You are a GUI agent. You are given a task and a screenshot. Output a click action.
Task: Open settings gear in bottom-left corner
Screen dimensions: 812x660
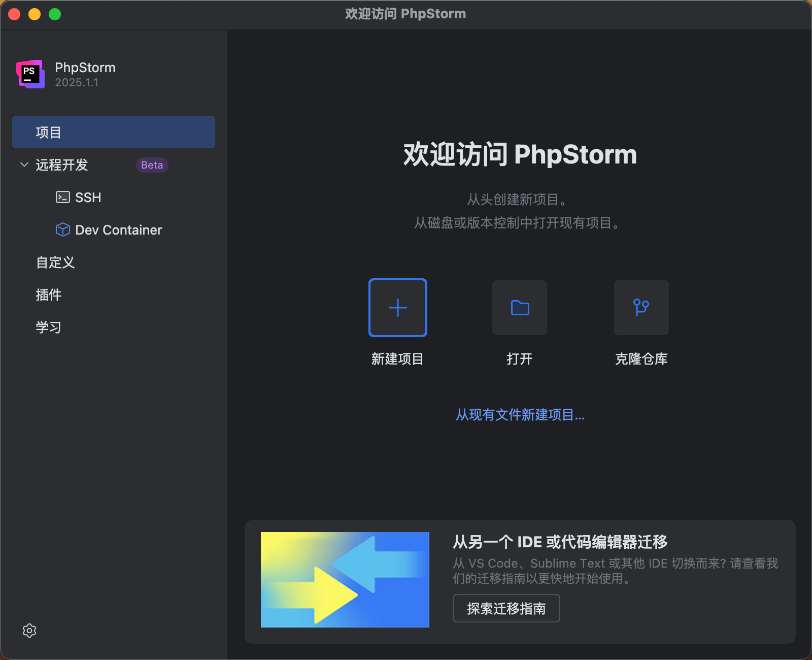[29, 631]
